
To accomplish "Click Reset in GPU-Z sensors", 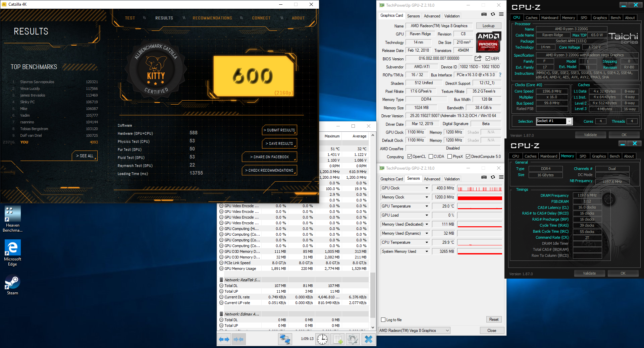I will [x=494, y=320].
